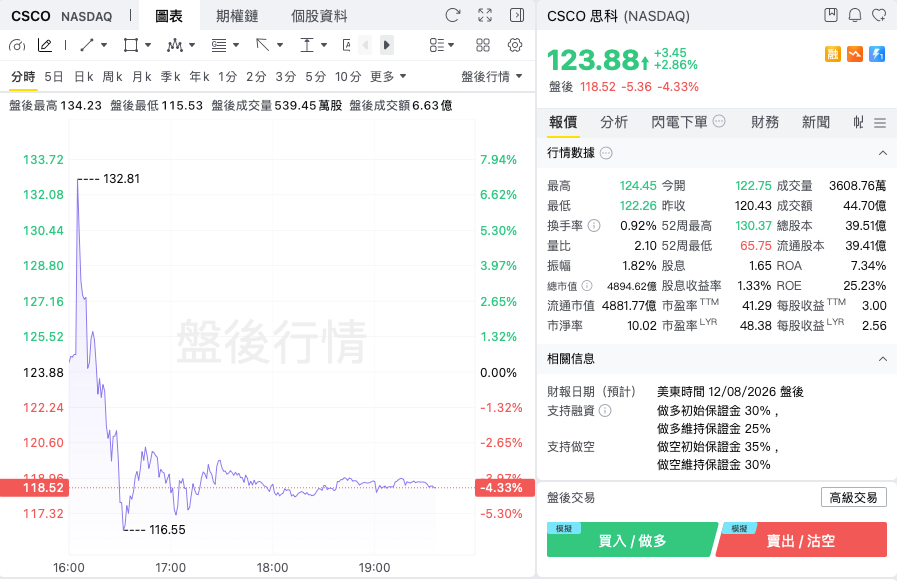Click the 賣出 / 沽空 button

coord(801,540)
